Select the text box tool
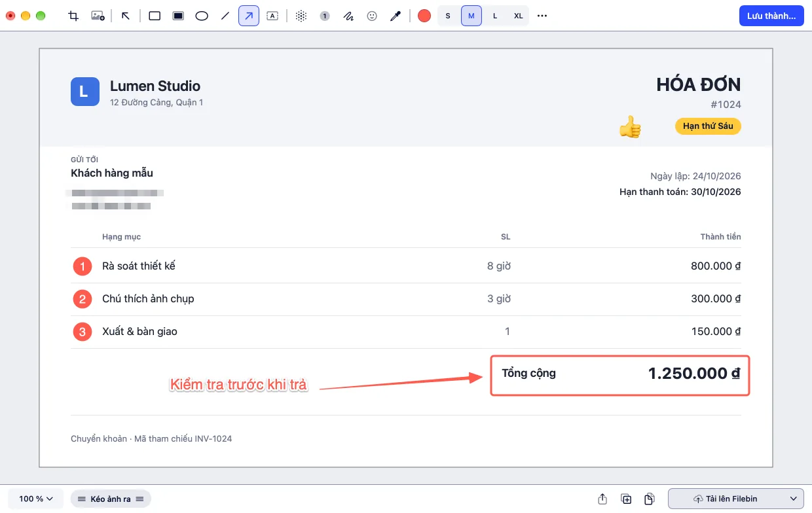The width and height of the screenshot is (812, 513). [272, 16]
